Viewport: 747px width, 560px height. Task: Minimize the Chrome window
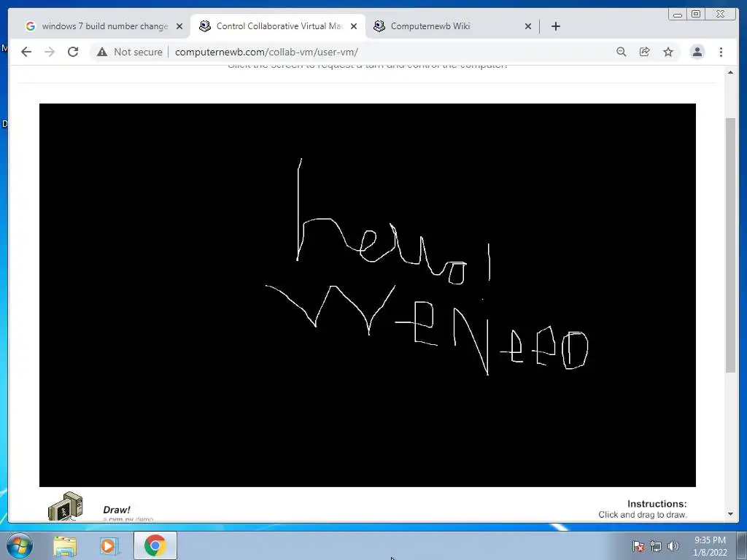678,15
